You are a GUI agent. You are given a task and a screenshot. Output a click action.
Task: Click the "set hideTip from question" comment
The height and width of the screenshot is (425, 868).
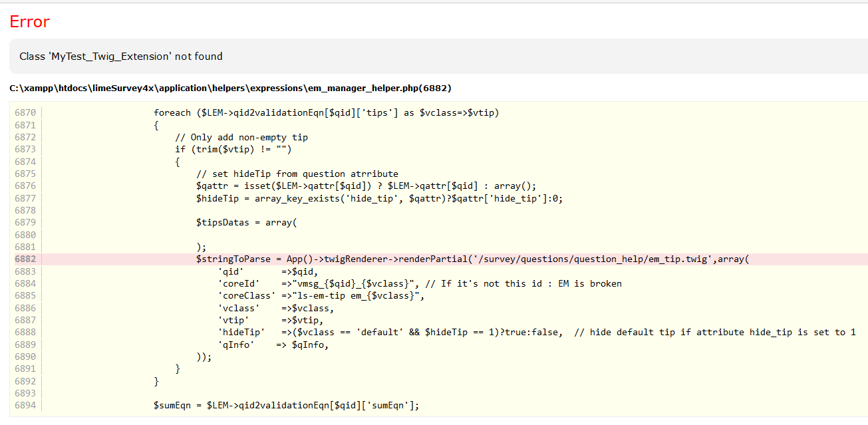(x=297, y=174)
